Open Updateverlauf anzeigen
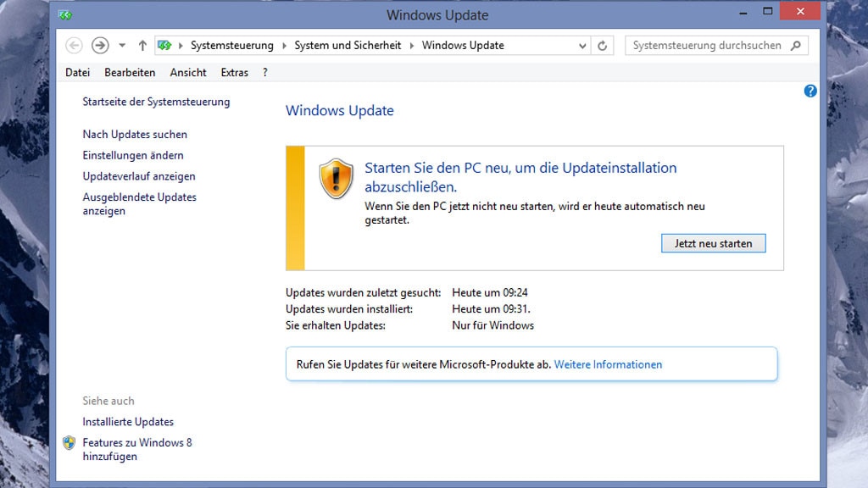This screenshot has height=488, width=868. click(x=138, y=176)
